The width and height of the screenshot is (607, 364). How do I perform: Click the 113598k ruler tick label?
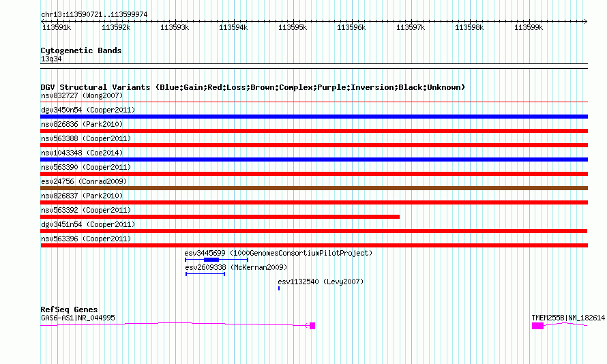(469, 27)
